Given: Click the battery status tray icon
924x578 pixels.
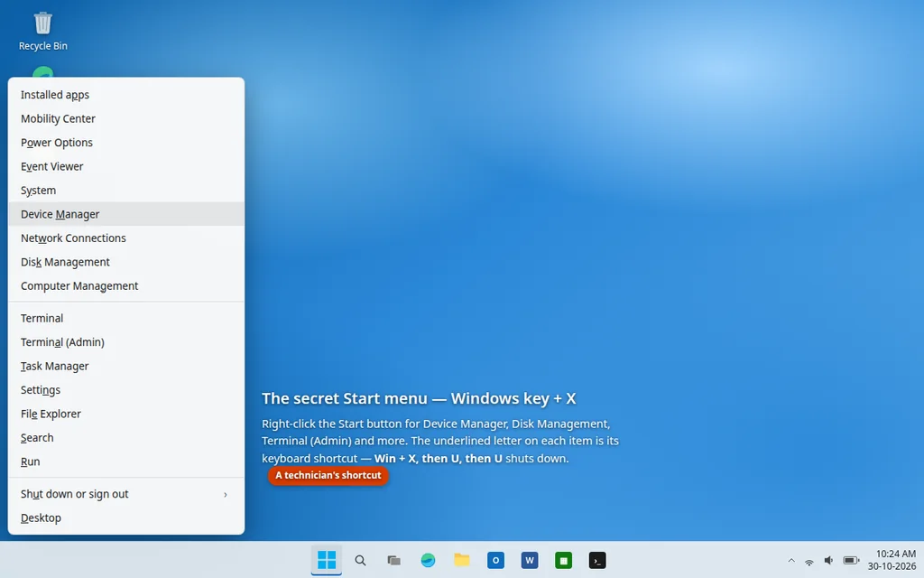Looking at the screenshot, I should (x=851, y=561).
